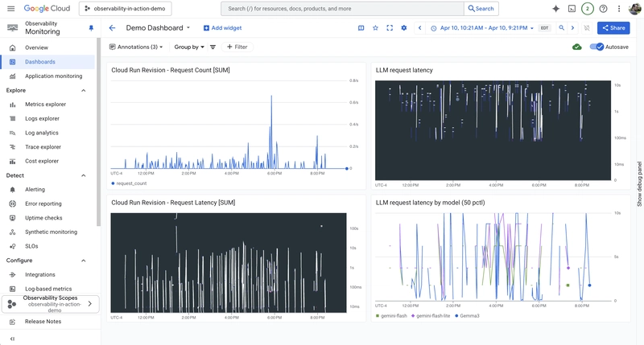644x345 pixels.
Task: Star the Demo Dashboard as favorite
Action: (x=375, y=27)
